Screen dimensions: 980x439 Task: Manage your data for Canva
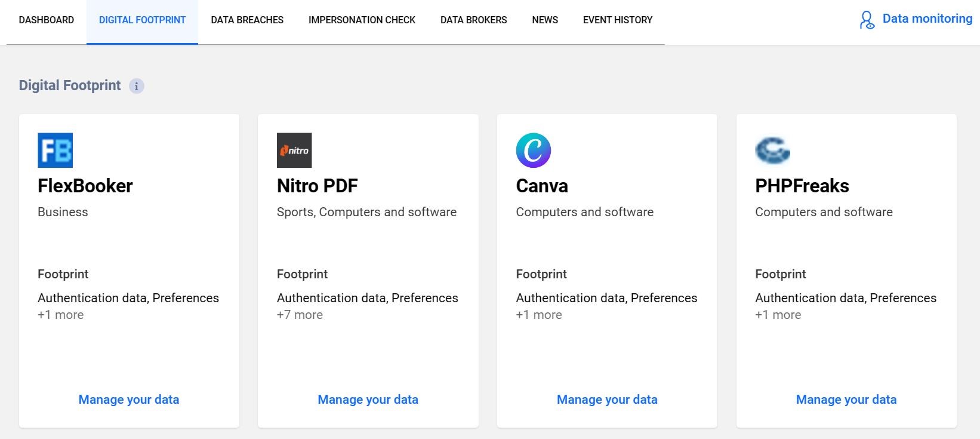click(x=607, y=400)
